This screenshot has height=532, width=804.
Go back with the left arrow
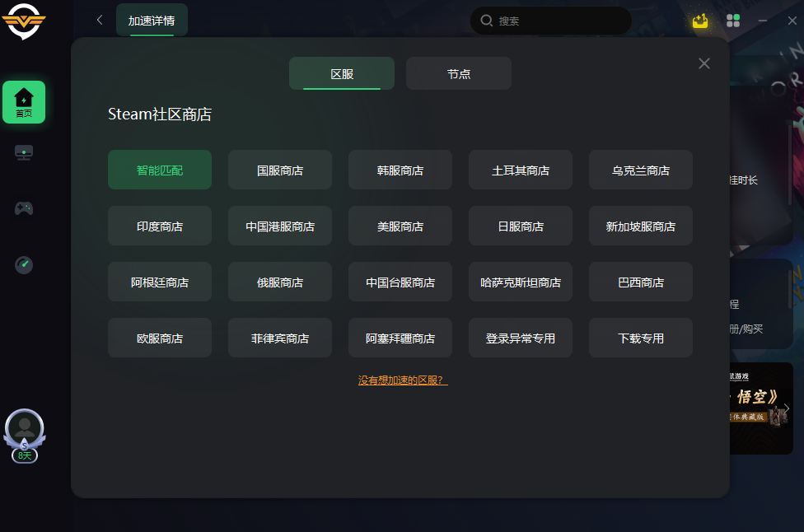pyautogui.click(x=100, y=20)
